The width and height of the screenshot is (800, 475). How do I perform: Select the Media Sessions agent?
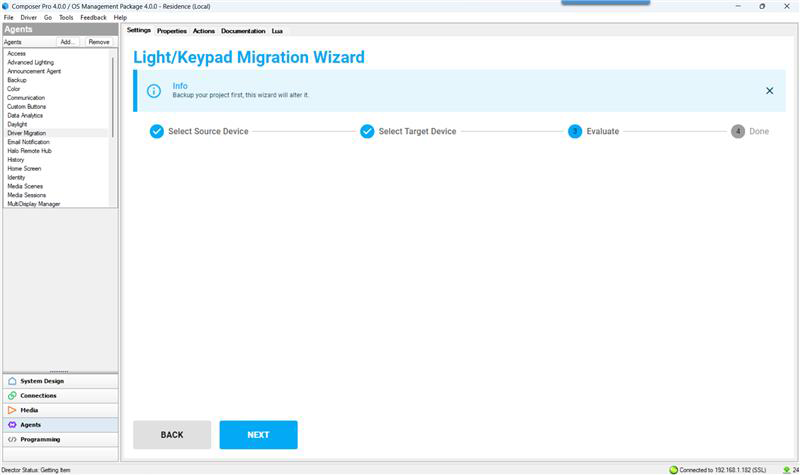(27, 195)
